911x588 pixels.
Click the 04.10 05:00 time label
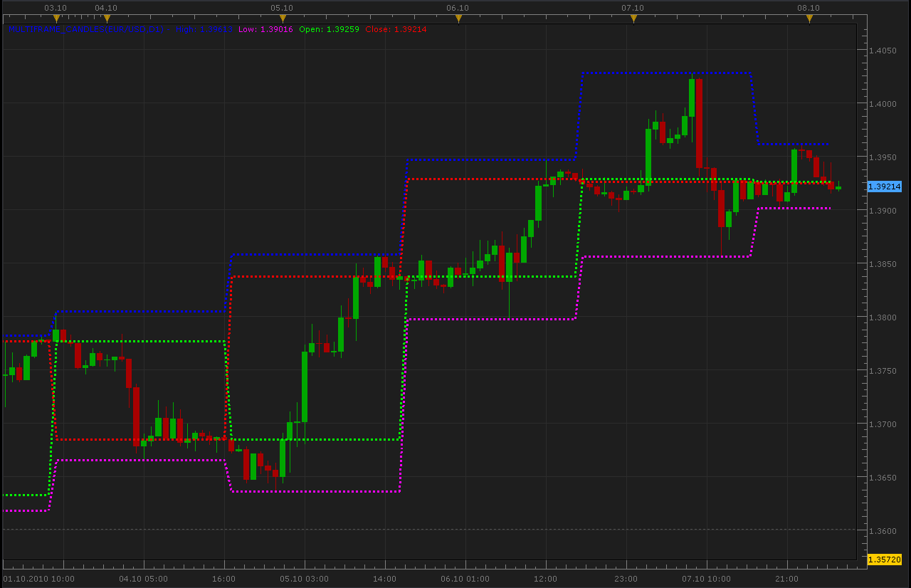click(x=144, y=579)
